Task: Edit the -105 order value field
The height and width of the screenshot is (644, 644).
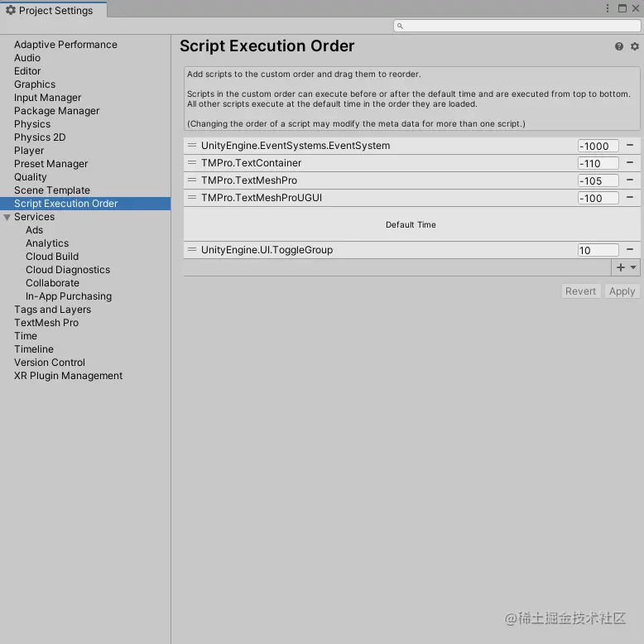Action: 598,180
